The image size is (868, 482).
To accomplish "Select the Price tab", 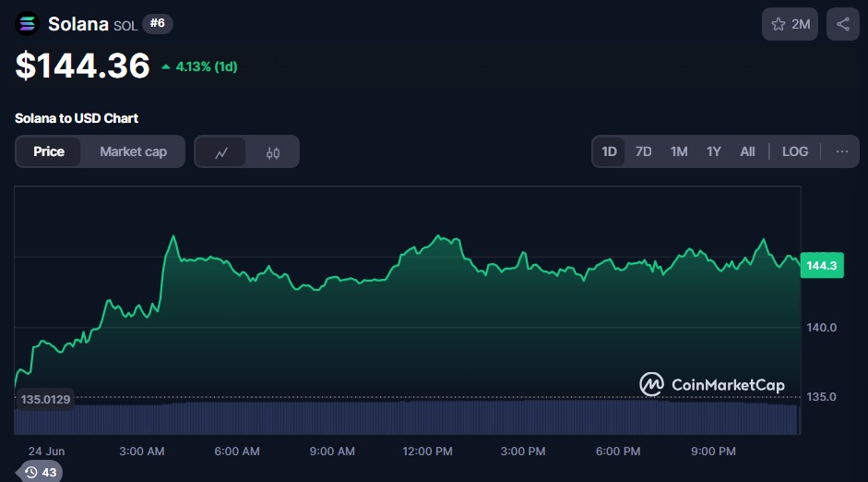I will (49, 151).
